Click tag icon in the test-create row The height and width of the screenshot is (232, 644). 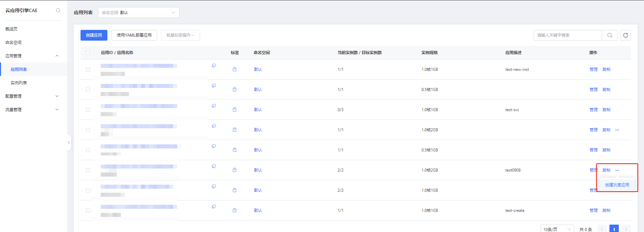[235, 210]
